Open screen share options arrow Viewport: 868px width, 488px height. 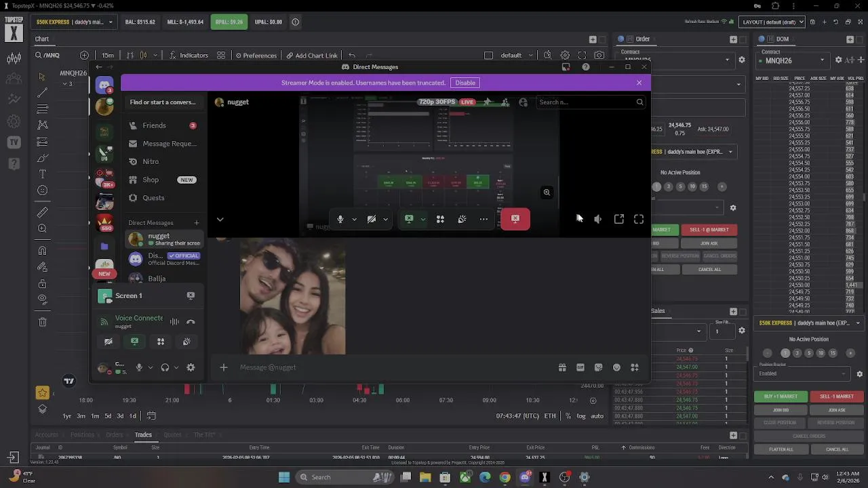point(422,219)
